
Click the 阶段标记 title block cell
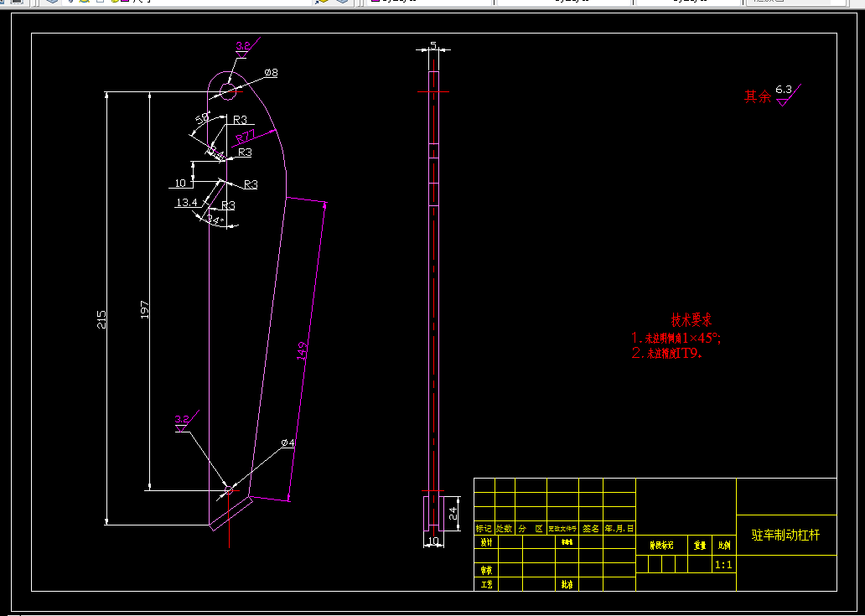point(661,546)
